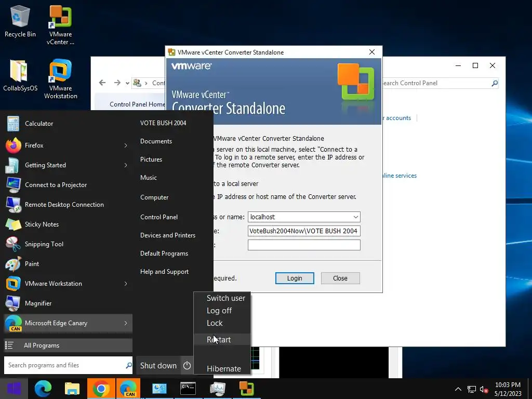Click the Shut down button
The image size is (532, 399).
pos(158,365)
